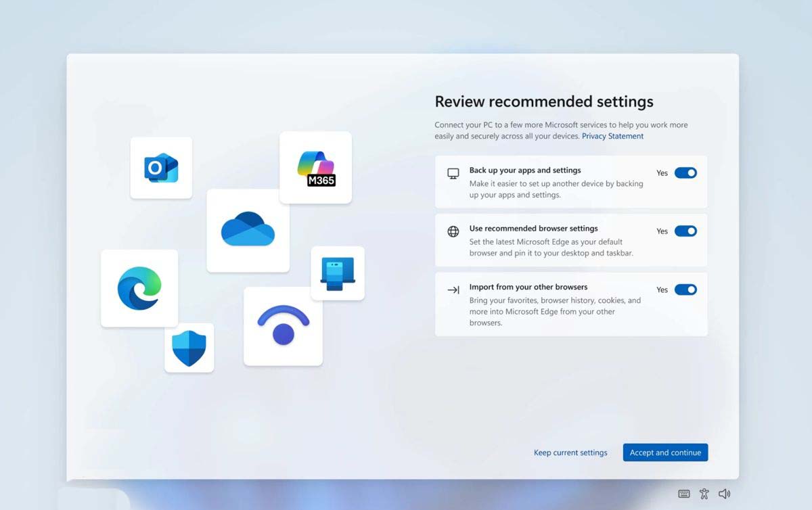Viewport: 812px width, 510px height.
Task: Click the Yes label beside browser settings toggle
Action: [x=662, y=231]
